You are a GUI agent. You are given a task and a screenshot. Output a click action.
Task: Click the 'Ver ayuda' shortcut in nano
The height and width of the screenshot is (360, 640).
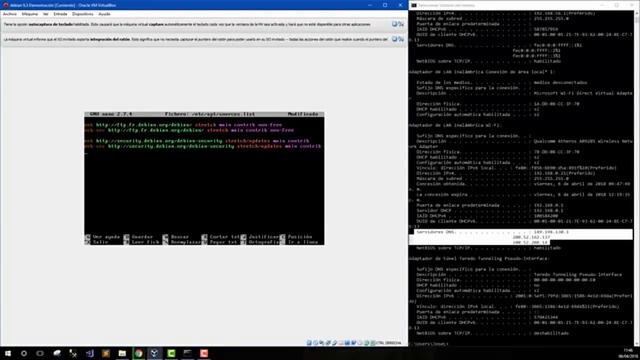(x=102, y=237)
